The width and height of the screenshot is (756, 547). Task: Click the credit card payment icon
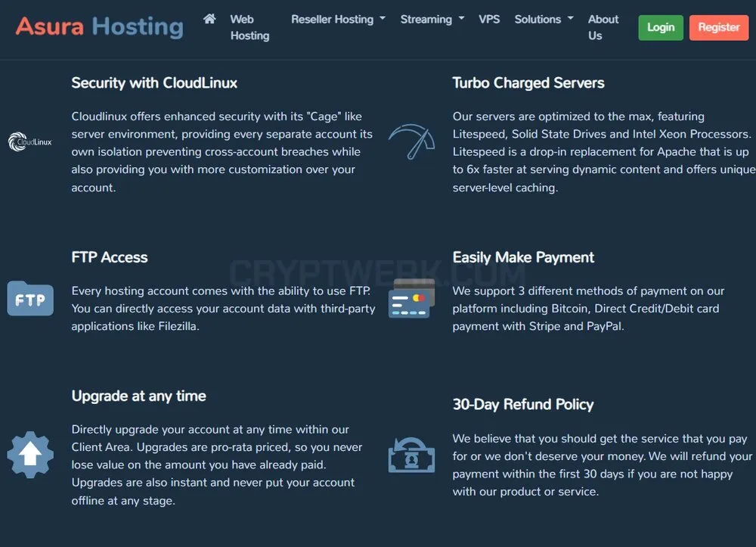412,298
